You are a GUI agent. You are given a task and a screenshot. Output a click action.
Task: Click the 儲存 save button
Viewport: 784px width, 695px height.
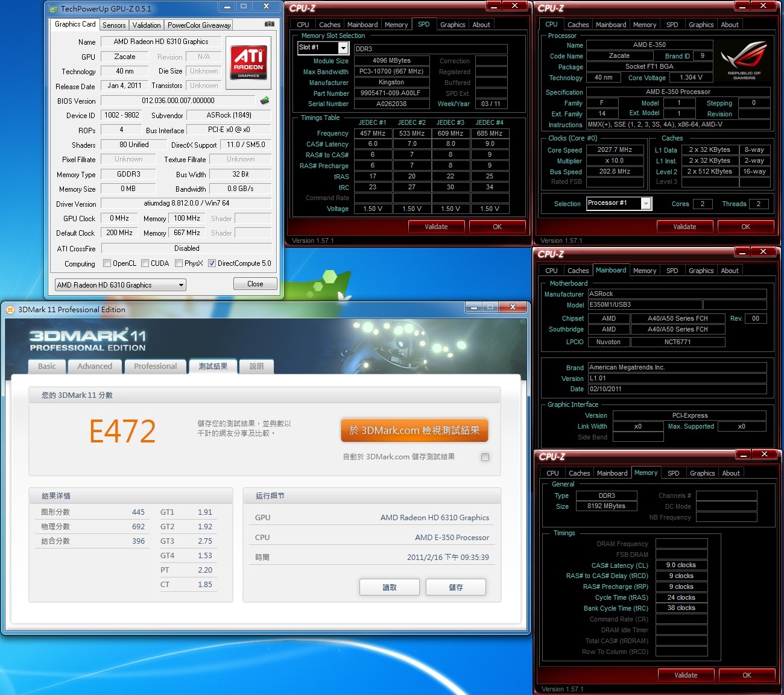(456, 587)
